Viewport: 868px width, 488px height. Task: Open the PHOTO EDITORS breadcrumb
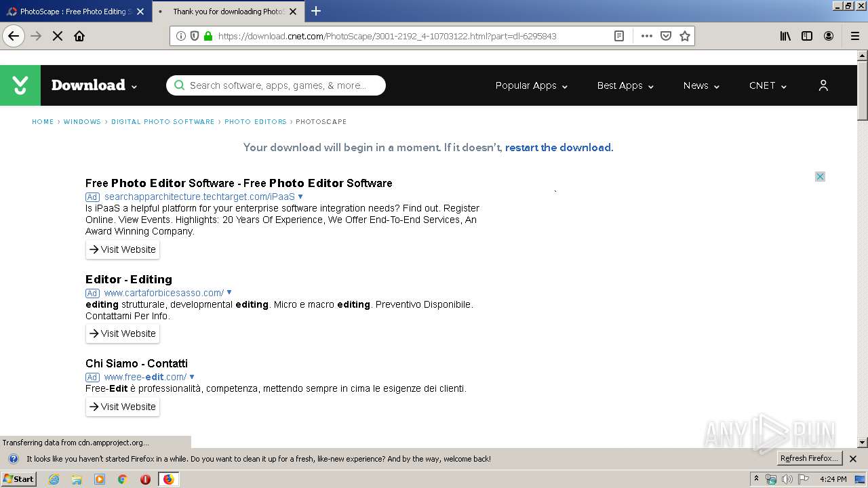coord(256,122)
